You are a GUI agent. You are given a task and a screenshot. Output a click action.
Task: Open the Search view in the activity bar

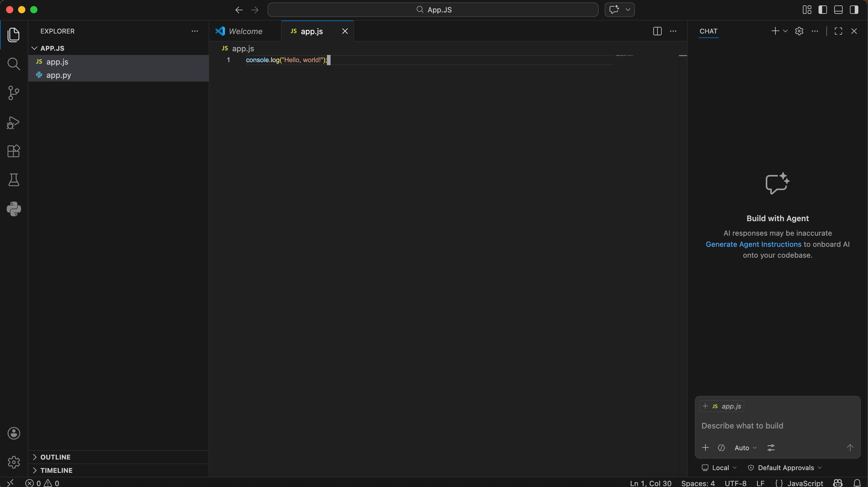coord(14,64)
